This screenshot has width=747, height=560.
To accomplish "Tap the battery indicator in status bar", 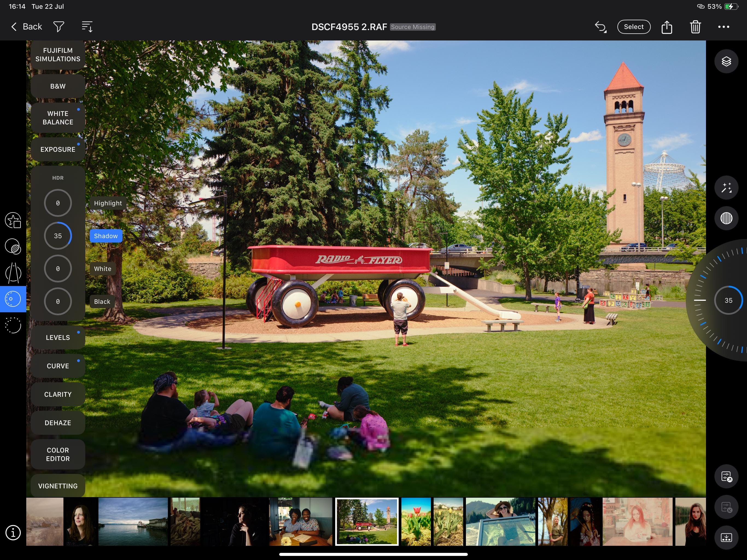I will 731,6.
